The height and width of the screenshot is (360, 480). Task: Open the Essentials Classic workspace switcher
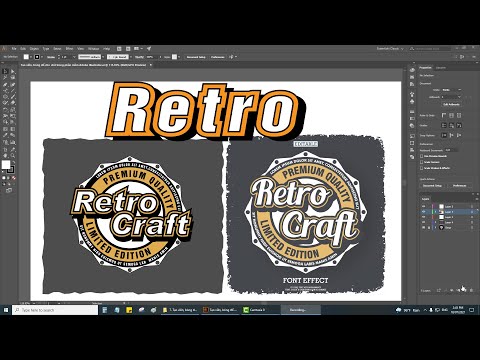[x=390, y=49]
